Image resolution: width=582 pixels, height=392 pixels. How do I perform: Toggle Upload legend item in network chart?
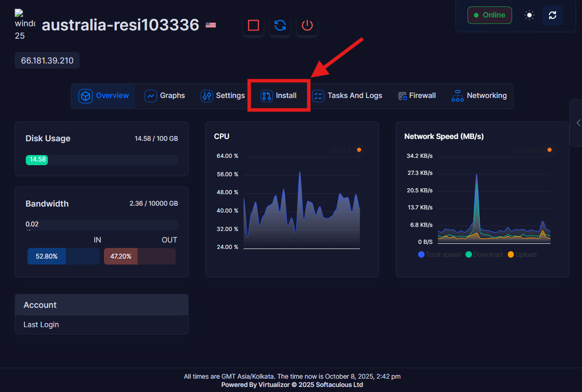click(522, 254)
